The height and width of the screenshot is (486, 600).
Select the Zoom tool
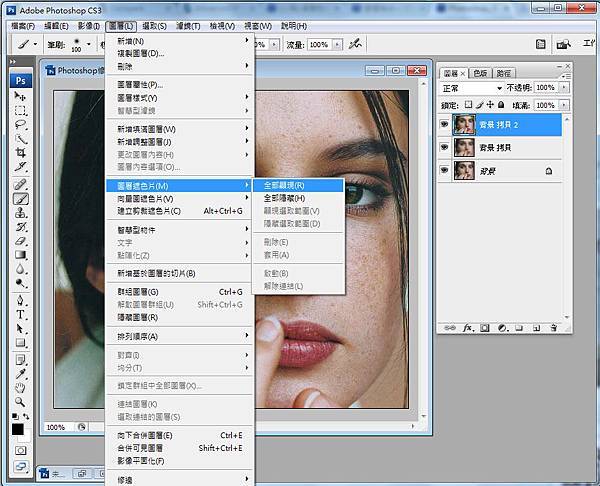click(20, 402)
